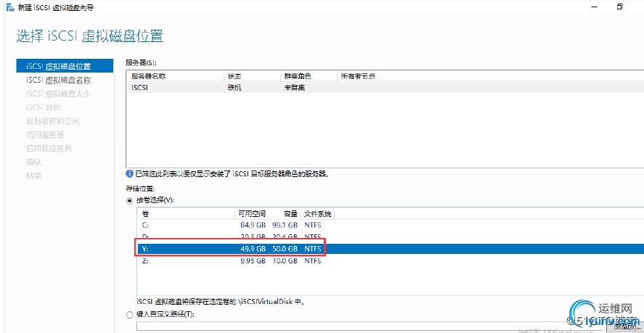Click the 结果 step in sidebar
644x333 pixels.
pyautogui.click(x=33, y=176)
